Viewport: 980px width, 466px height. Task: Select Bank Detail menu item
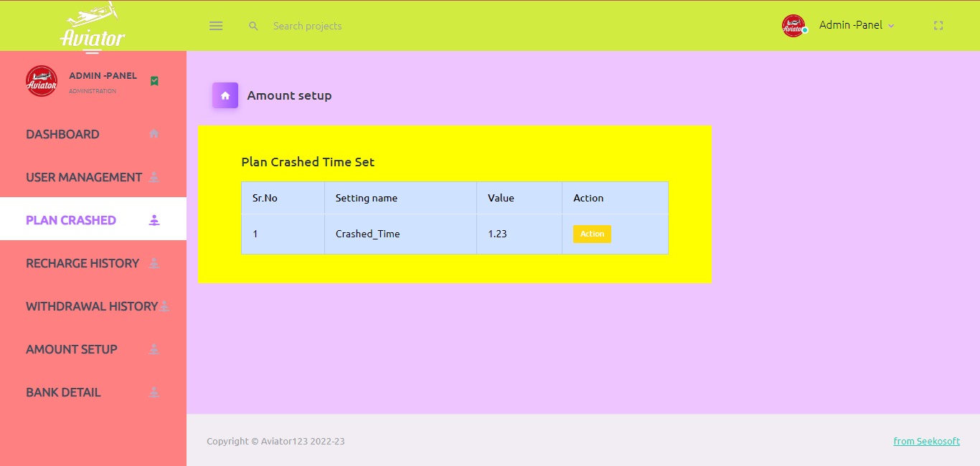point(63,392)
